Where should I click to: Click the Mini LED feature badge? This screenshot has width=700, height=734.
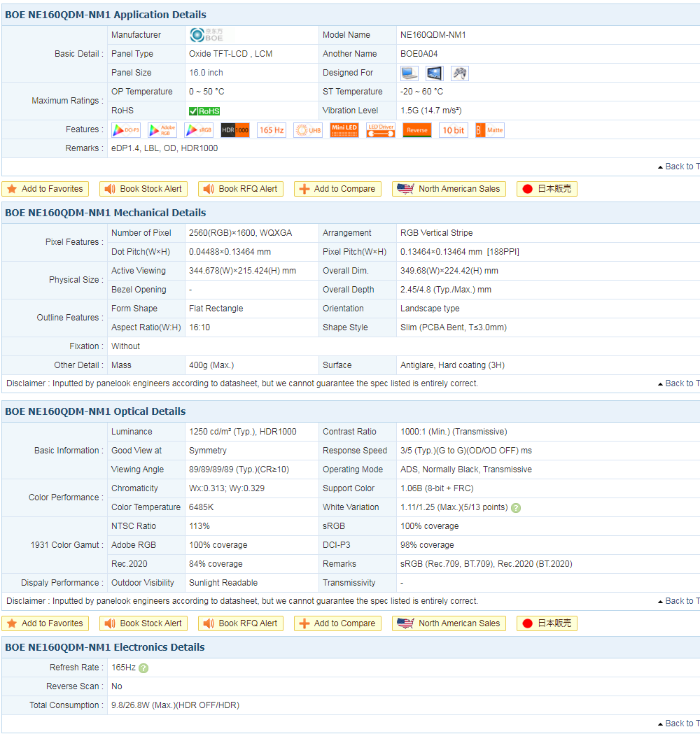[x=344, y=130]
